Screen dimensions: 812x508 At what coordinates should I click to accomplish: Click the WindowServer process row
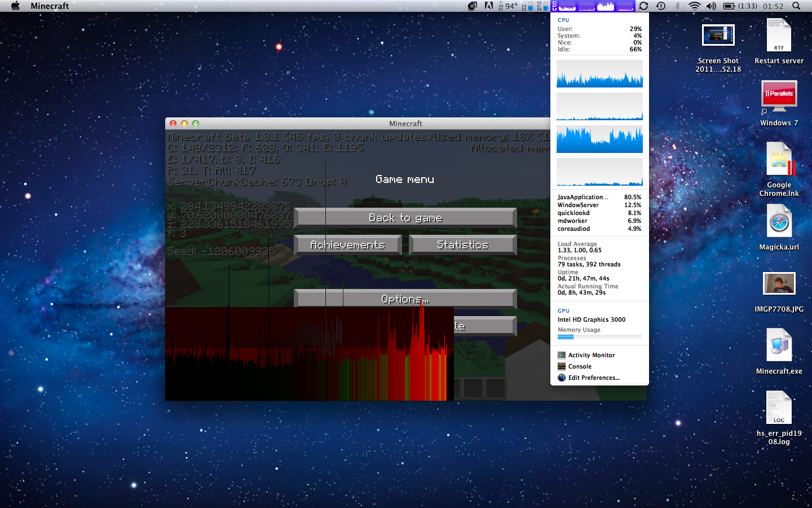[x=599, y=205]
